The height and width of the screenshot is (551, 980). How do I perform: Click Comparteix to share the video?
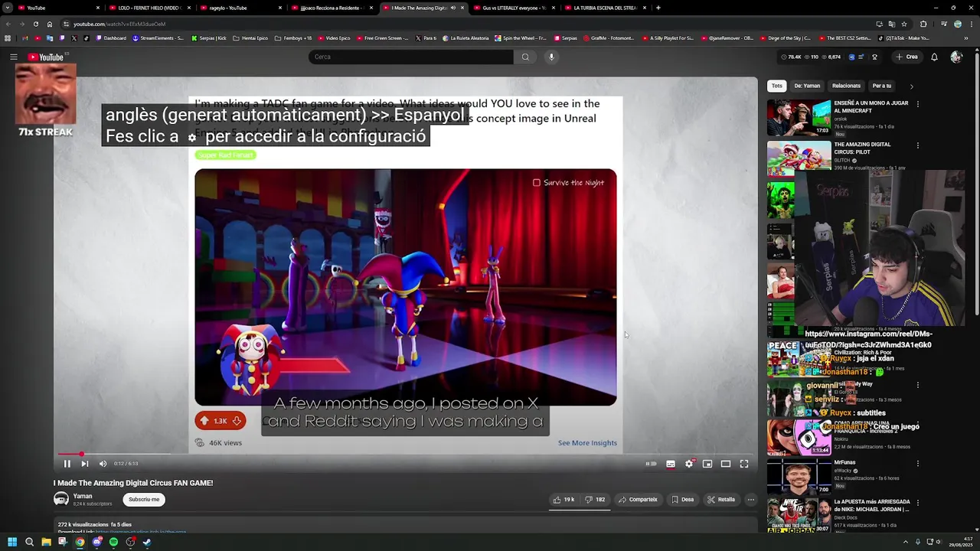[639, 500]
